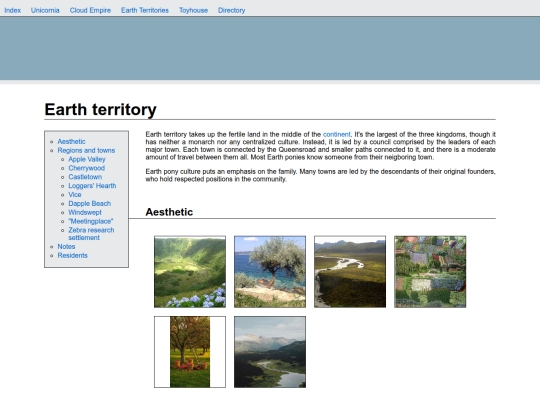Select Earth Territories in the top nav
The width and height of the screenshot is (540, 405).
pos(145,10)
